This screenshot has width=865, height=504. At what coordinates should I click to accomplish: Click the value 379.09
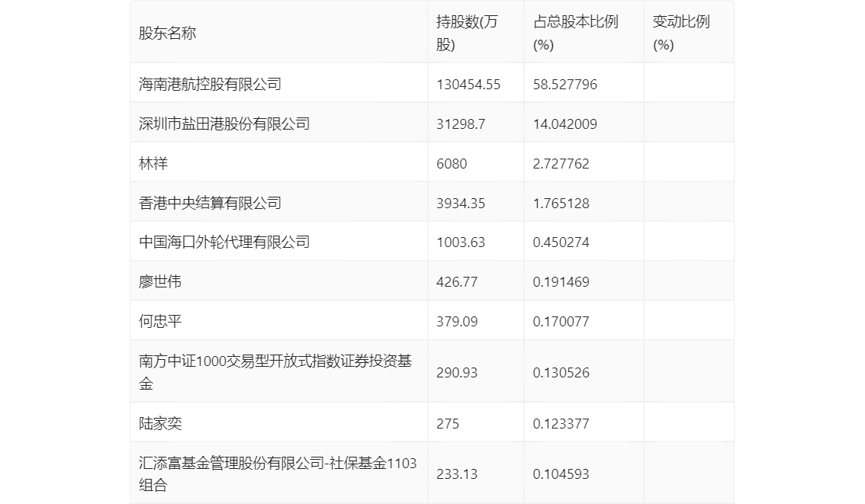(457, 322)
